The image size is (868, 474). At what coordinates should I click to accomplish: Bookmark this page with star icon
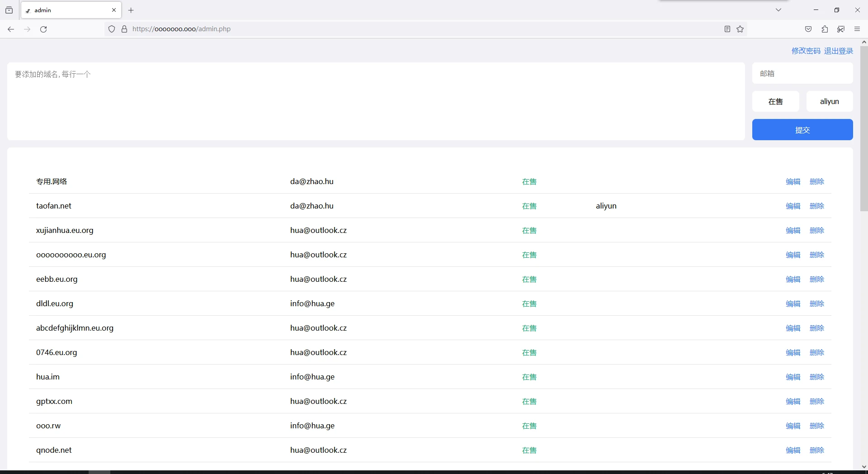coord(740,29)
